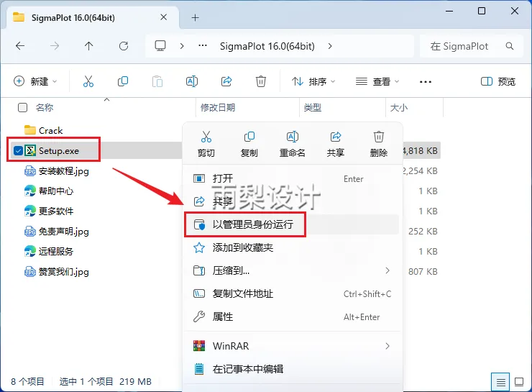The height and width of the screenshot is (392, 532).
Task: Click 复制 in the context menu
Action: [x=249, y=145]
